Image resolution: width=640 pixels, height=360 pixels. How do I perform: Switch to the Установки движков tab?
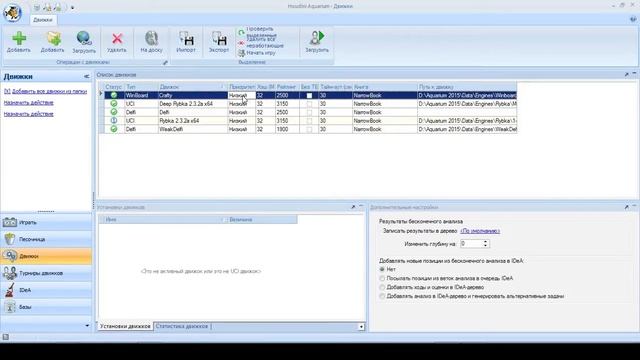(125, 327)
